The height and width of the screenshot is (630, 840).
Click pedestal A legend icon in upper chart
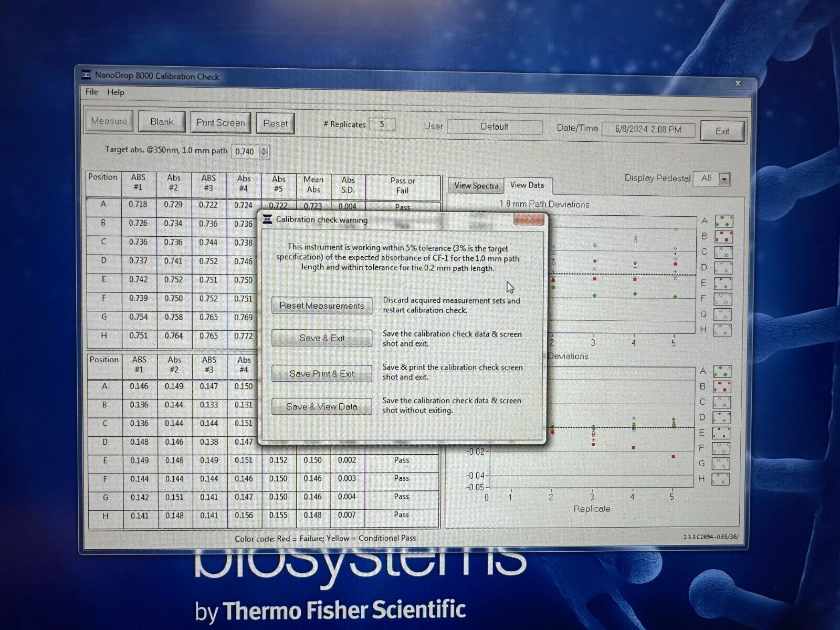click(x=724, y=221)
